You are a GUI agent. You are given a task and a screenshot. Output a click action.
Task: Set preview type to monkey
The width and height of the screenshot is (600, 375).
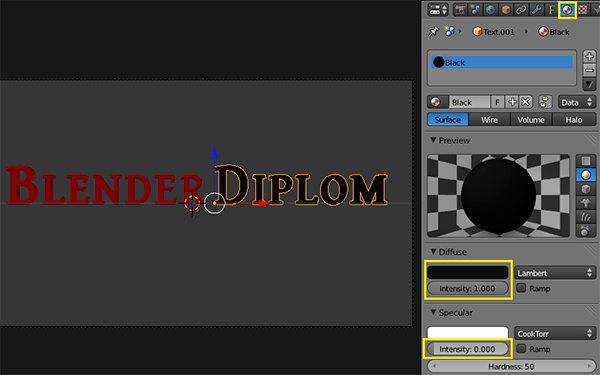pyautogui.click(x=586, y=203)
